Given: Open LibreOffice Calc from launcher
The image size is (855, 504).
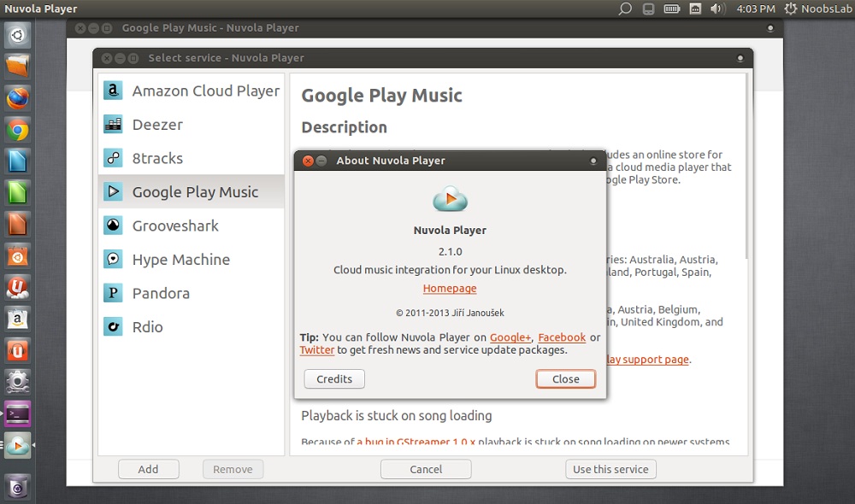Looking at the screenshot, I should pyautogui.click(x=17, y=193).
